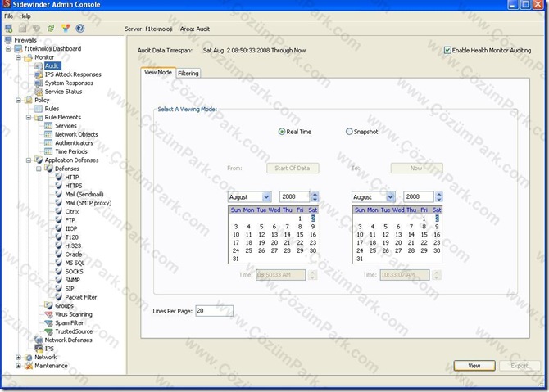Click IPS Attack Responses icon
This screenshot has height=392, width=549.
pos(39,74)
